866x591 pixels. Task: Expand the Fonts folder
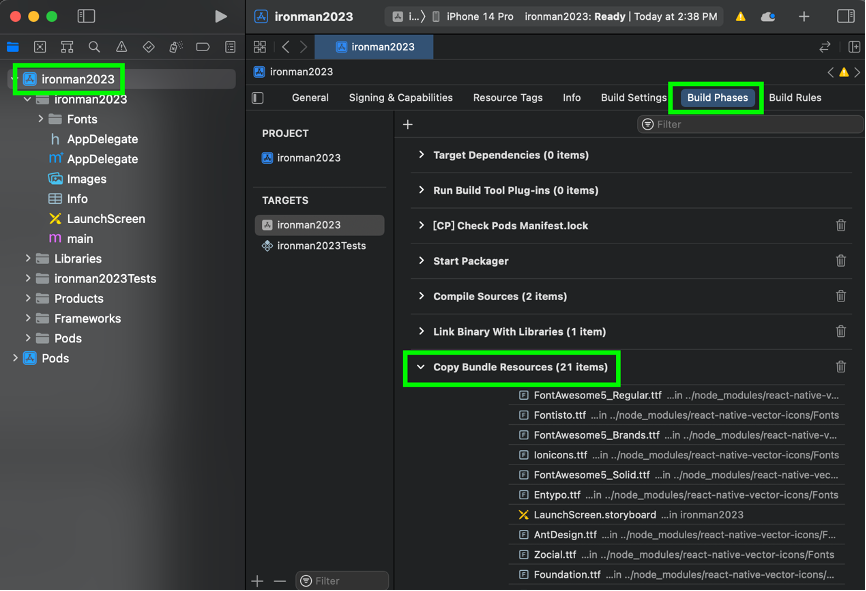pos(40,119)
